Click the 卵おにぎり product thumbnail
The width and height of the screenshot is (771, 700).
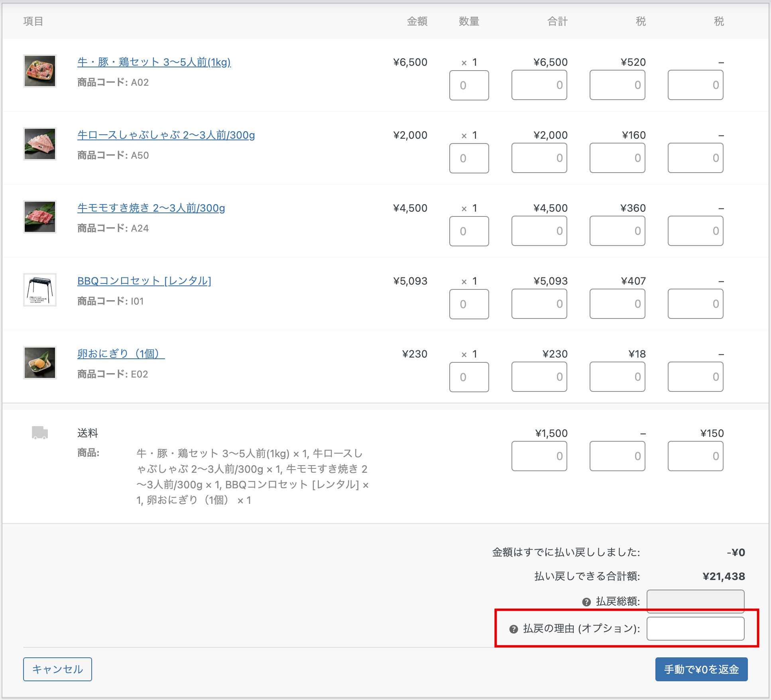[x=40, y=363]
